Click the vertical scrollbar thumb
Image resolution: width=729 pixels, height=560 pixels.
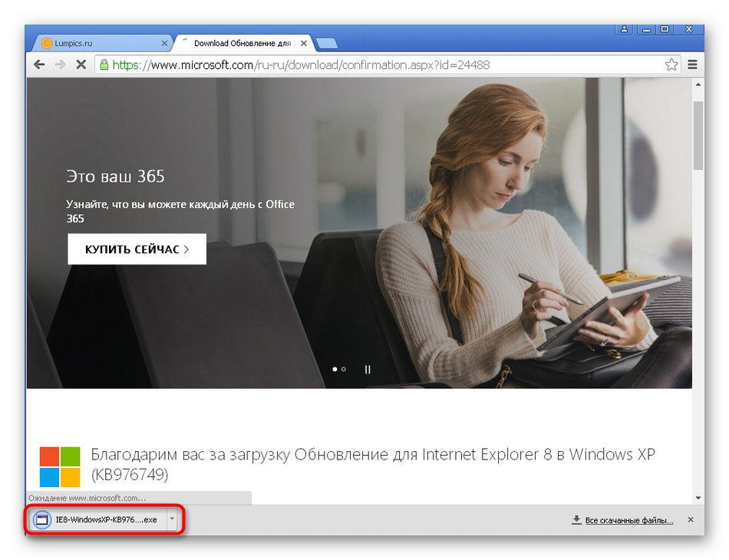pos(698,135)
